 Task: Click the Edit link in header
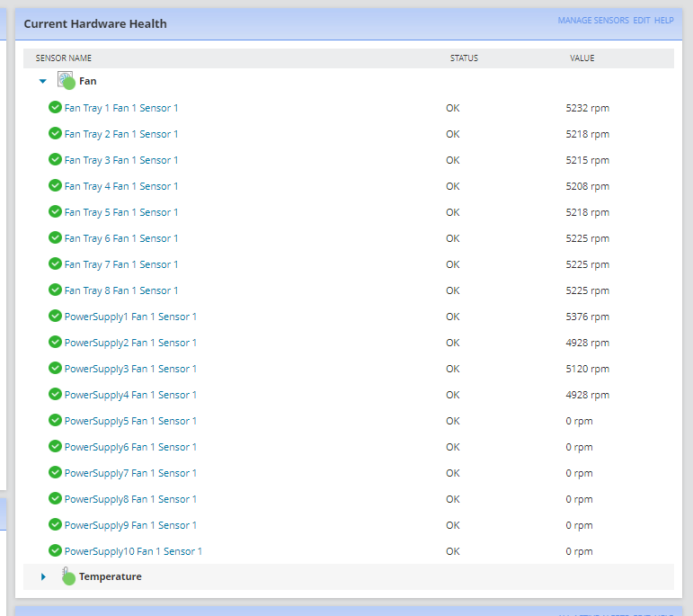pyautogui.click(x=641, y=21)
